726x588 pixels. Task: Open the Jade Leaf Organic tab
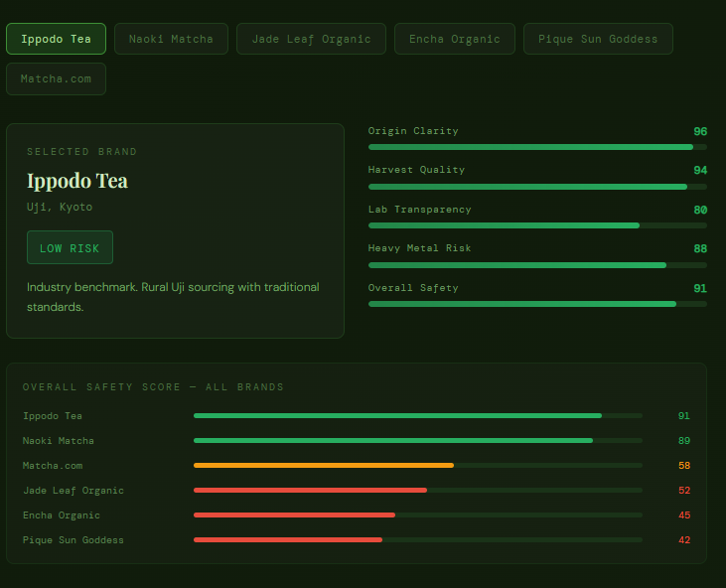(311, 39)
